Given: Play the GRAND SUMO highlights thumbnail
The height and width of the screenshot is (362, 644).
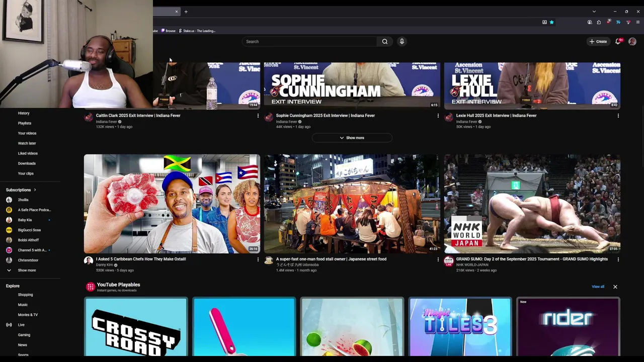Looking at the screenshot, I should point(532,204).
